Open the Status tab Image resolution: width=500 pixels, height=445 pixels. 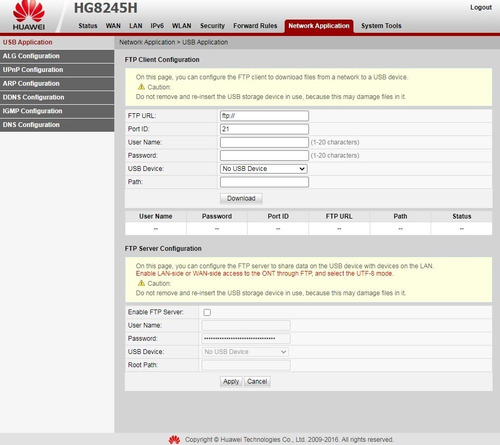click(x=88, y=26)
